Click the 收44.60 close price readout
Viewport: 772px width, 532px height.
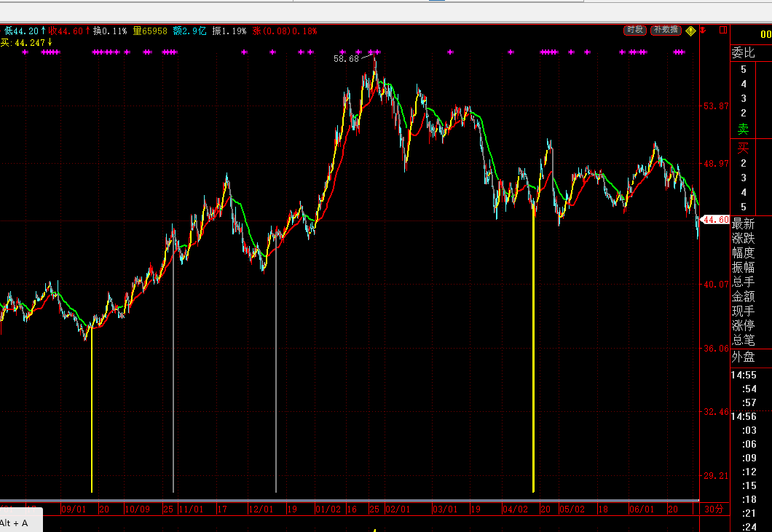click(x=69, y=31)
